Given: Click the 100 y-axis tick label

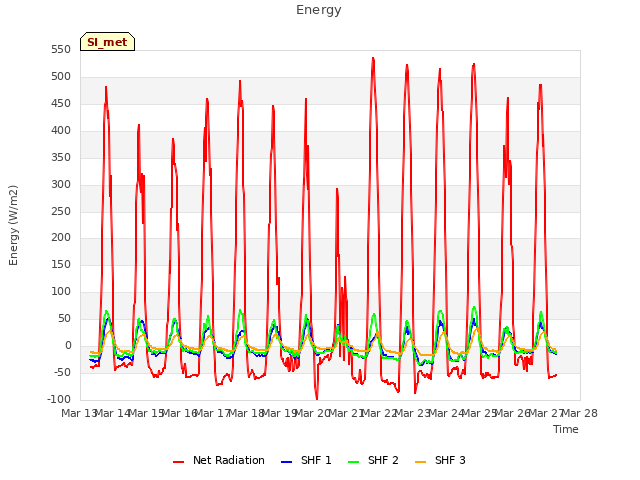Looking at the screenshot, I should pyautogui.click(x=61, y=291).
